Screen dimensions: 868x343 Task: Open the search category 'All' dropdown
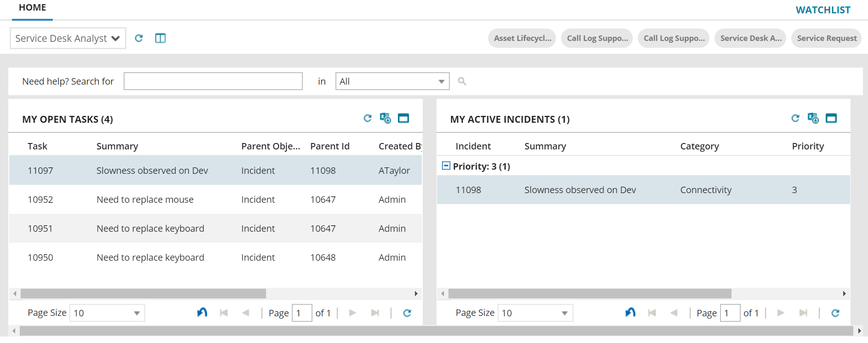point(392,81)
